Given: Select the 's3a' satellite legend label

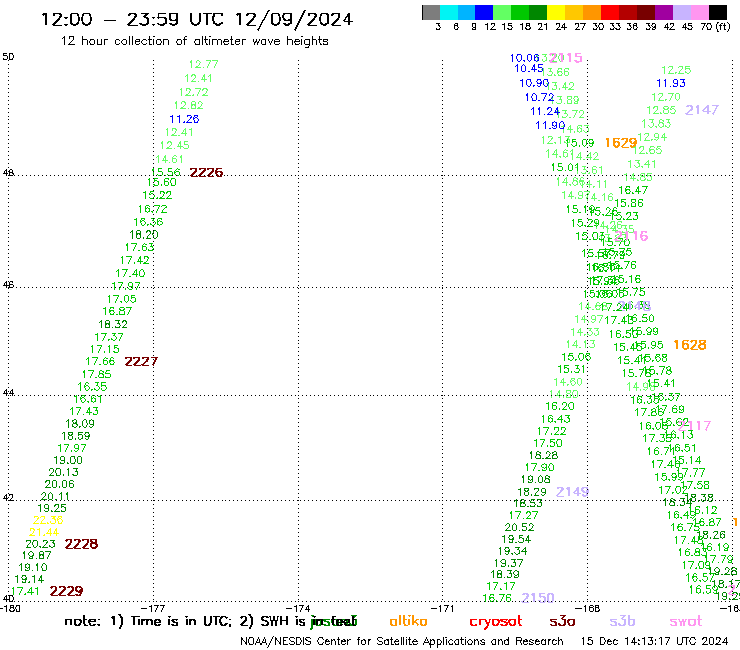Looking at the screenshot, I should click(562, 621).
